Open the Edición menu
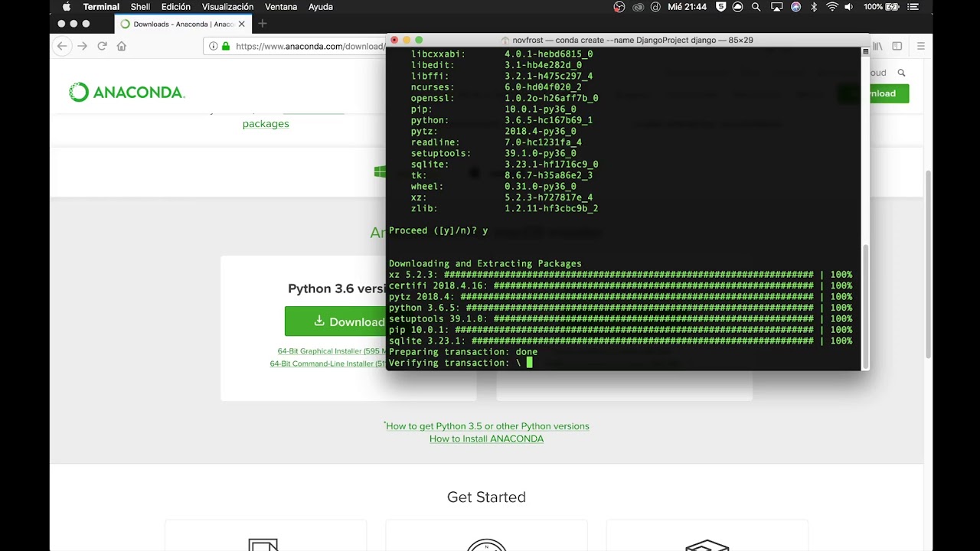Viewport: 980px width, 551px height. [176, 7]
